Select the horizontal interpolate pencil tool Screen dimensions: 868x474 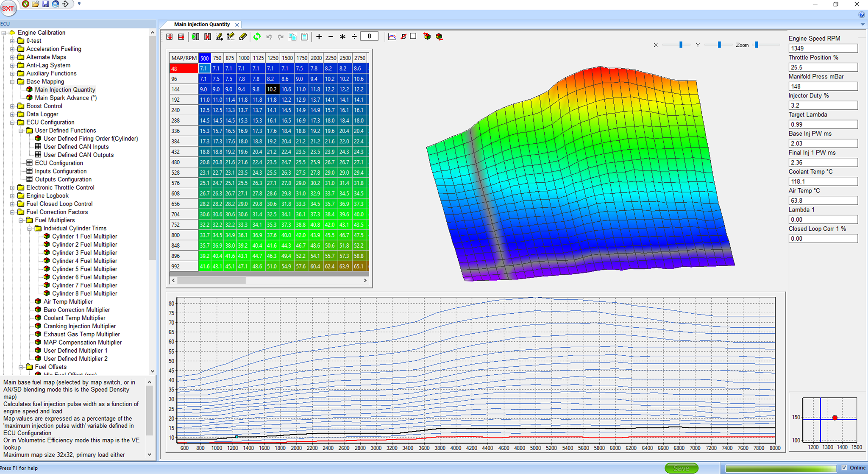pos(219,37)
